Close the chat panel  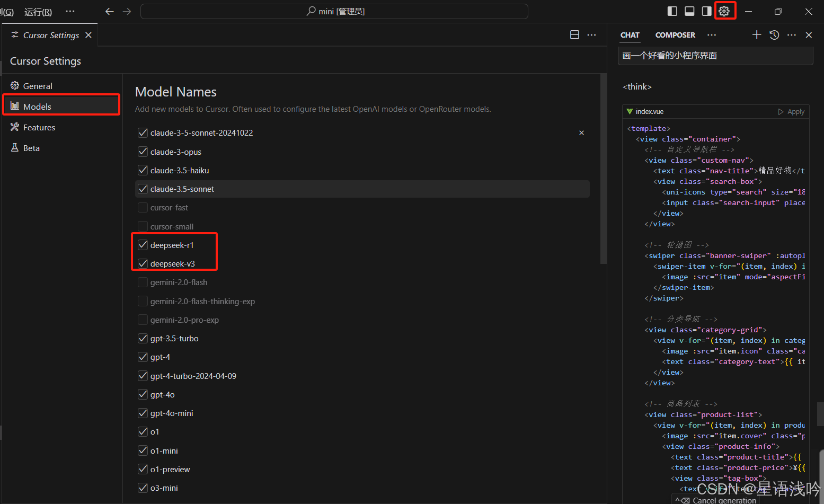click(x=809, y=35)
